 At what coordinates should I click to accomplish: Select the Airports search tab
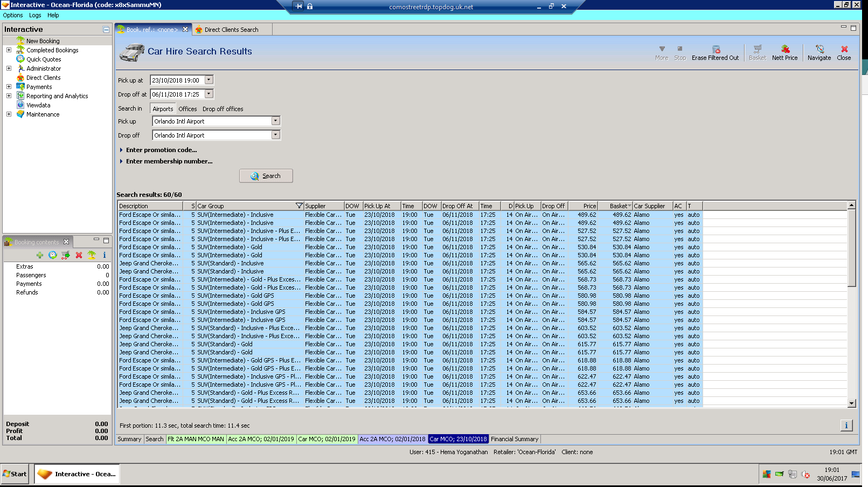(163, 109)
